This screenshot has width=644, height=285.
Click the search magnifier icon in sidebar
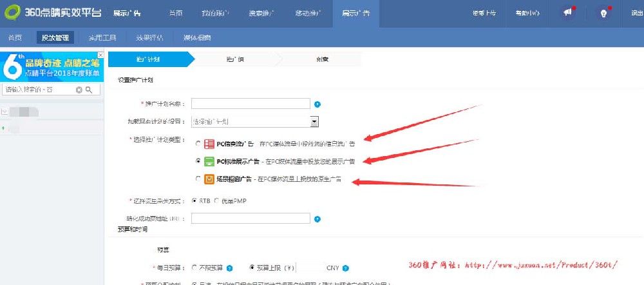89,90
